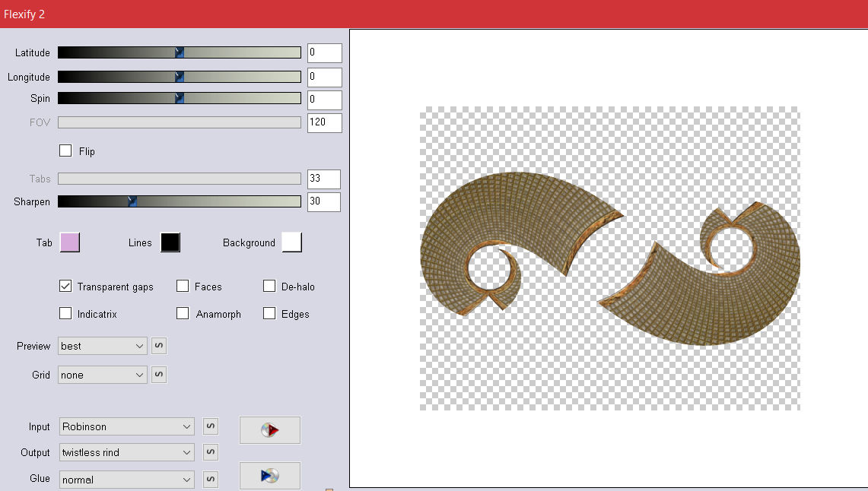
Task: Click the Latitude value input field
Action: (x=324, y=53)
